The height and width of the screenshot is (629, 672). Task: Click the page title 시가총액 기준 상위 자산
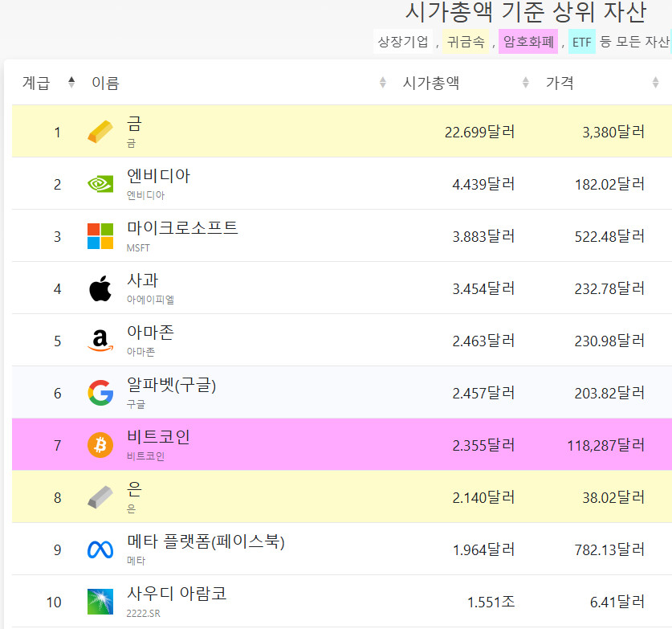click(x=526, y=12)
